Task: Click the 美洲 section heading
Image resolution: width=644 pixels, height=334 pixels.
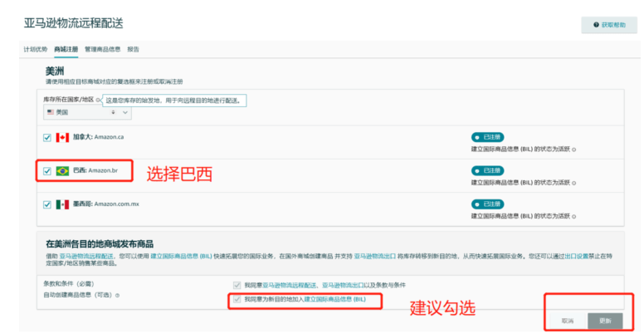Action: coord(54,72)
